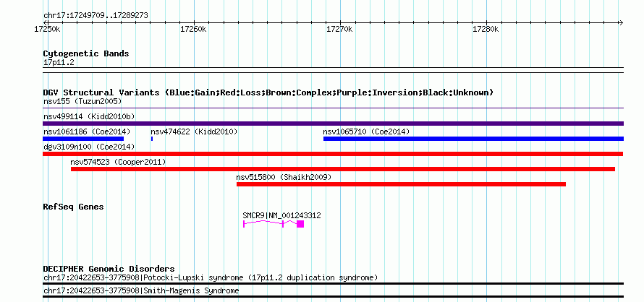Viewport: 644px width, 302px height.
Task: Click the 17p11.2 band label
Action: click(x=59, y=62)
